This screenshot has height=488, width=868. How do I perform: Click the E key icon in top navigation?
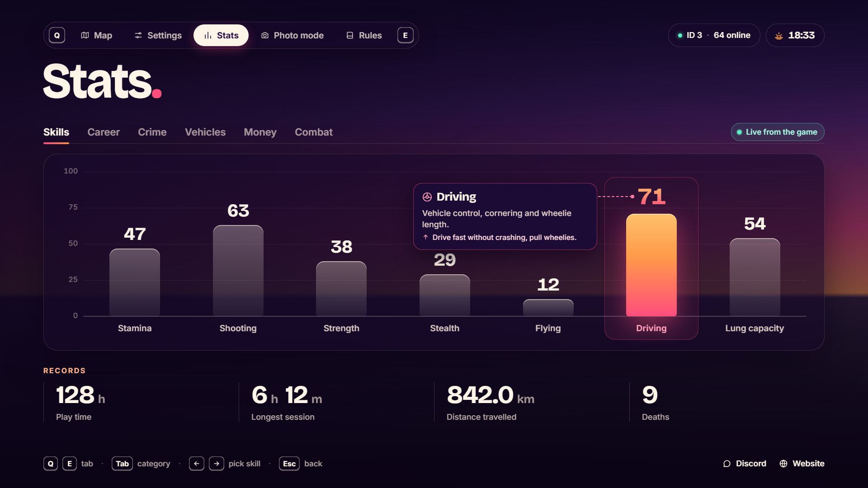(x=406, y=35)
